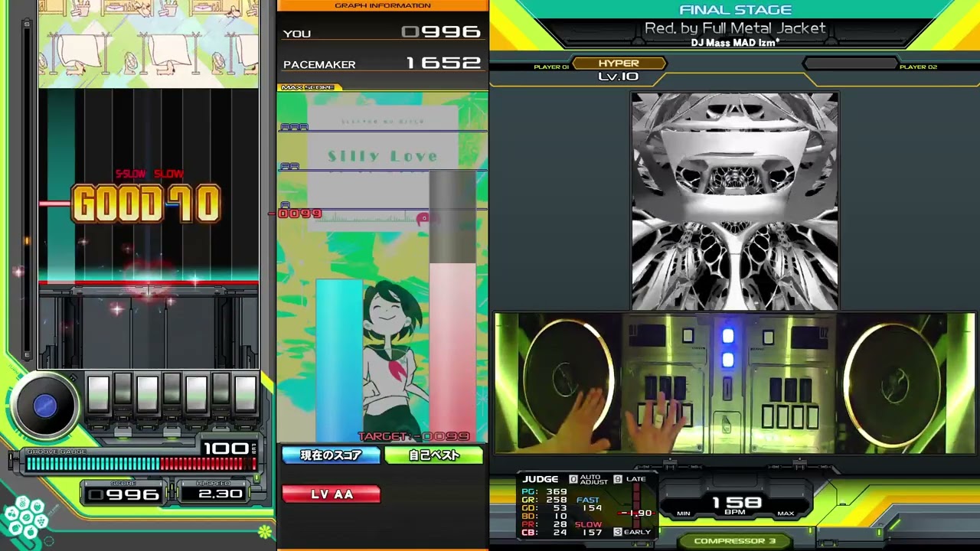This screenshot has width=980, height=551.
Task: Click the -1.90 timing offset value
Action: click(637, 514)
